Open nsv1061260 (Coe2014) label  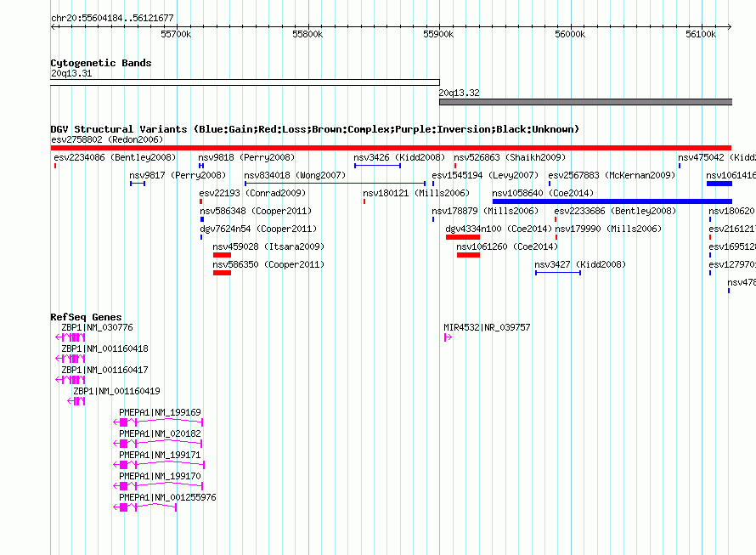click(x=507, y=246)
